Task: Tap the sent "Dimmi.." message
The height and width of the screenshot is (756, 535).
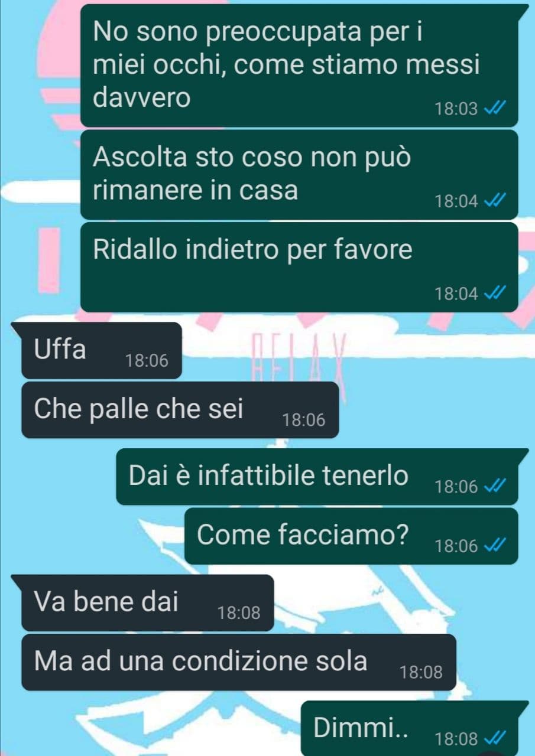Action: point(410,728)
